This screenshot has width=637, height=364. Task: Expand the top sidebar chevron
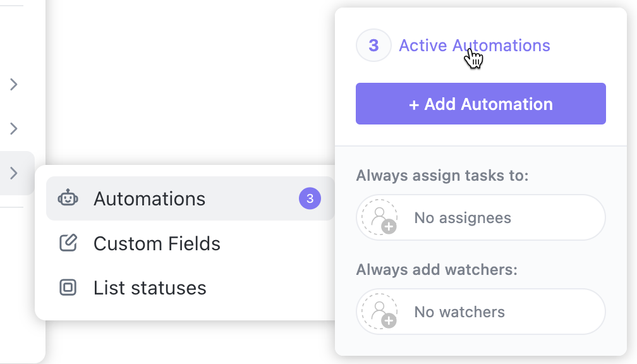14,84
